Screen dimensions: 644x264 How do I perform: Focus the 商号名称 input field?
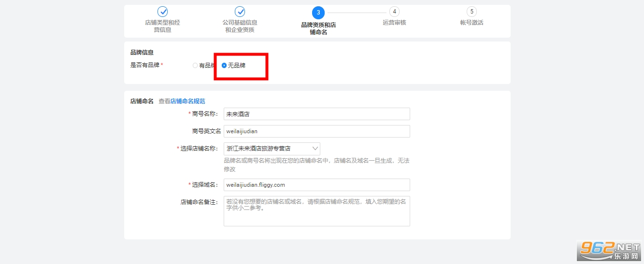click(316, 114)
